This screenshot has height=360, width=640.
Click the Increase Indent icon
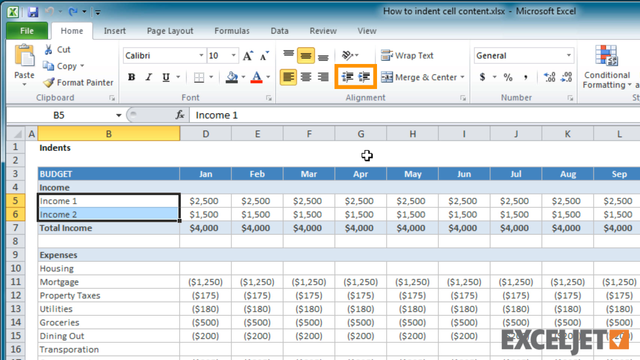point(364,77)
